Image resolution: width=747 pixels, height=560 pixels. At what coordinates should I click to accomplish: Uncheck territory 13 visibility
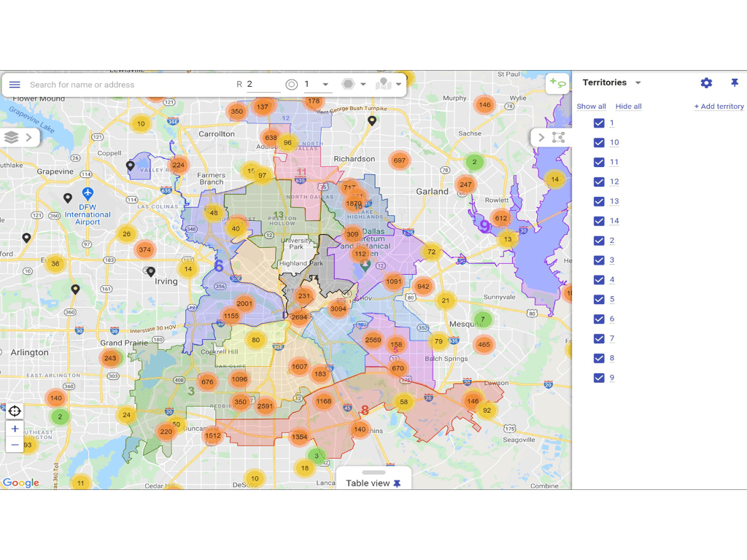coord(599,201)
